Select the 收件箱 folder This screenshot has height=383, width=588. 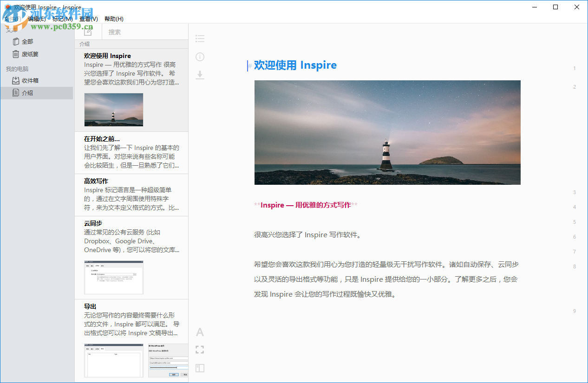[37, 80]
